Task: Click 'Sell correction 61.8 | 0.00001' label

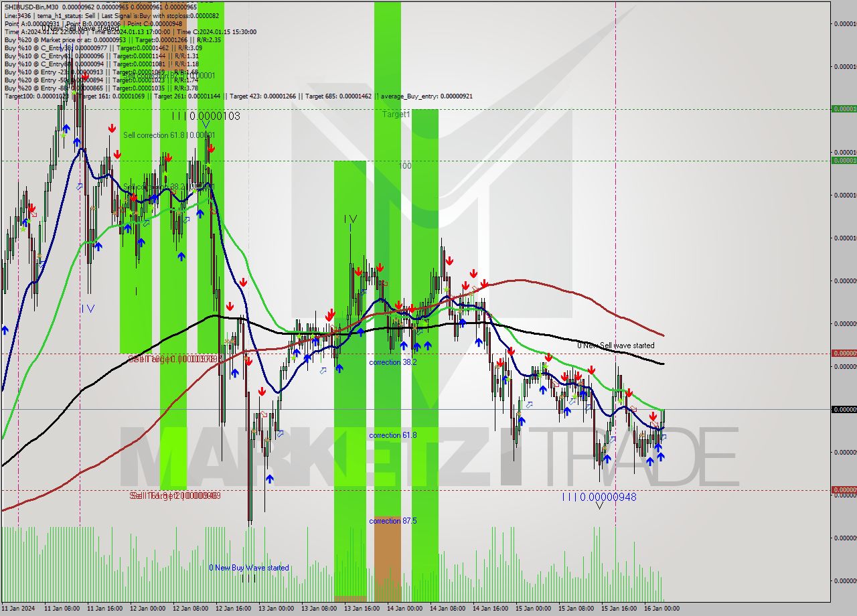Action: (x=169, y=135)
